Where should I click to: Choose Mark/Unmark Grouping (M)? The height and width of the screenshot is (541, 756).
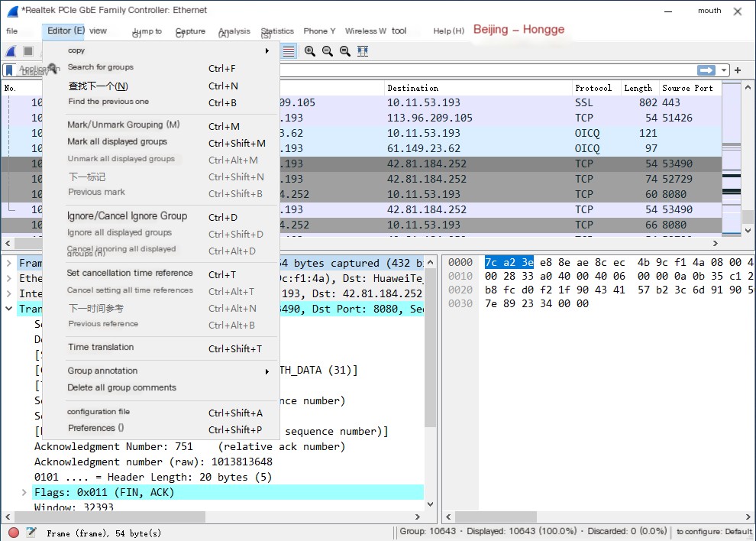point(162,125)
